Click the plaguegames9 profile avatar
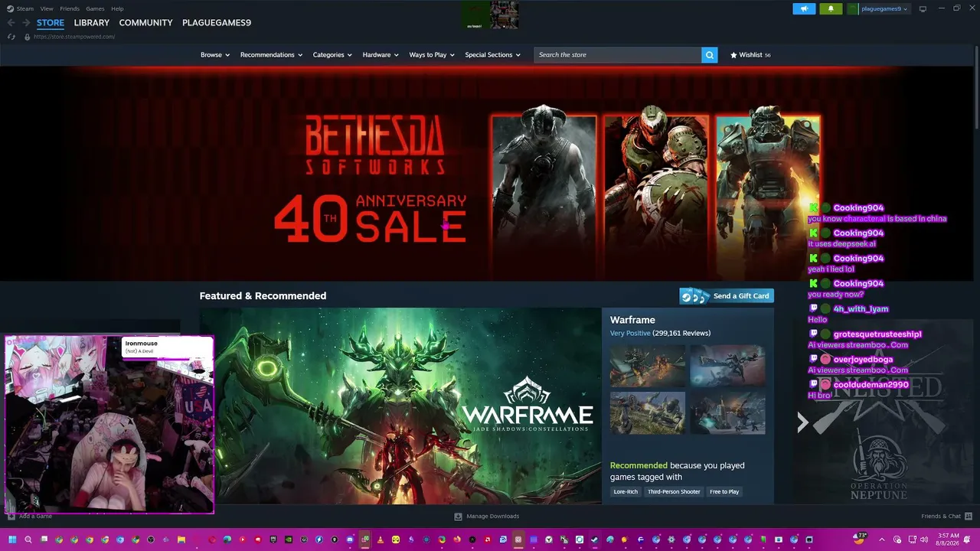 853,9
